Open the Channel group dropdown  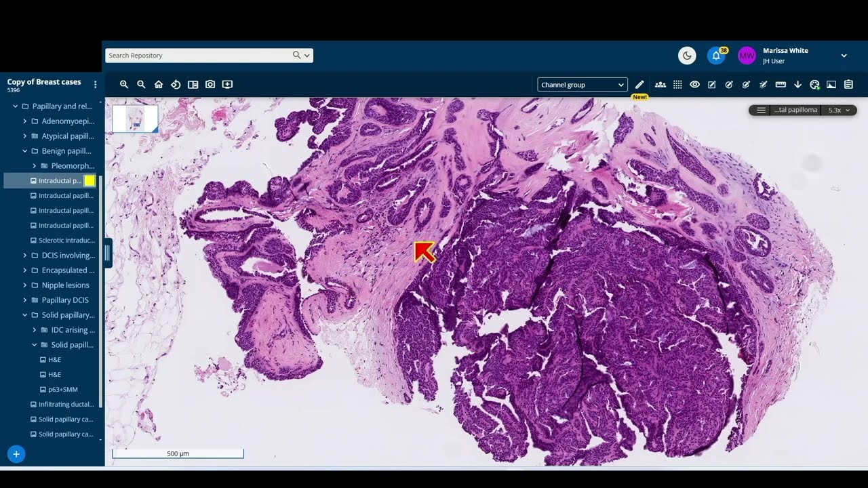coord(583,85)
